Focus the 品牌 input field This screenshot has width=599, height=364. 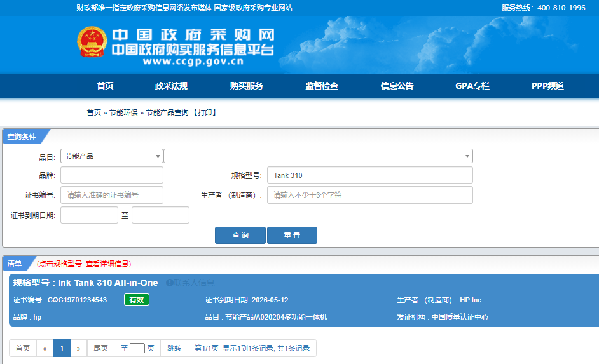111,175
